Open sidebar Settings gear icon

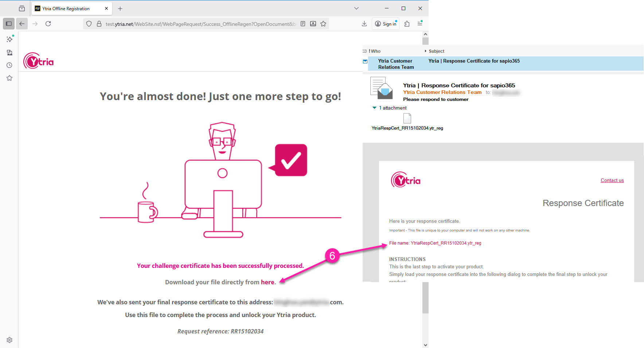(x=9, y=340)
